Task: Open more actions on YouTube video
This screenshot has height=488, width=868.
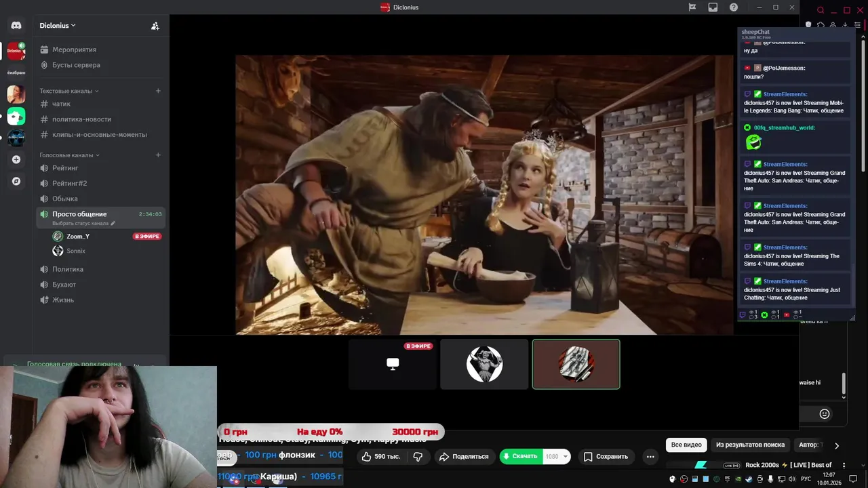Action: 650,456
